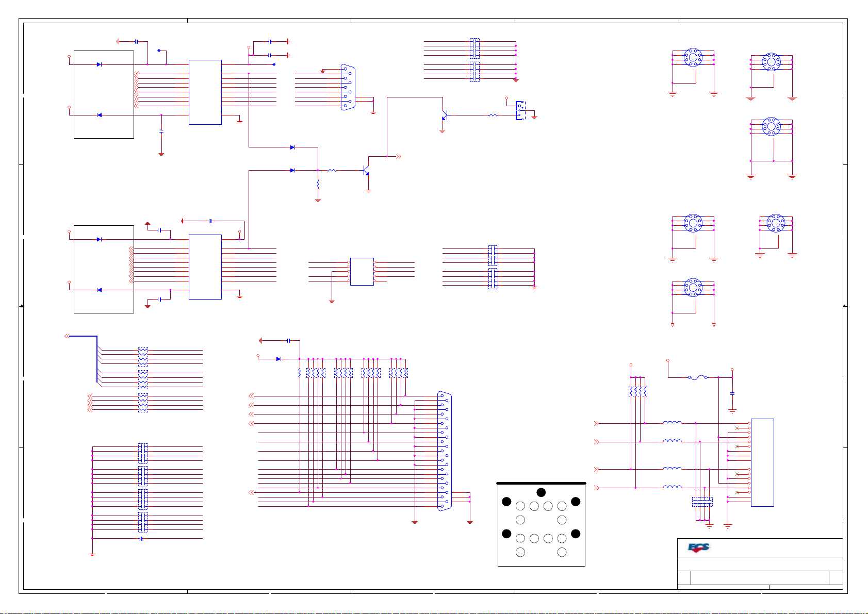Click the small 8-pin IC in the center
This screenshot has width=868, height=614.
pos(362,272)
